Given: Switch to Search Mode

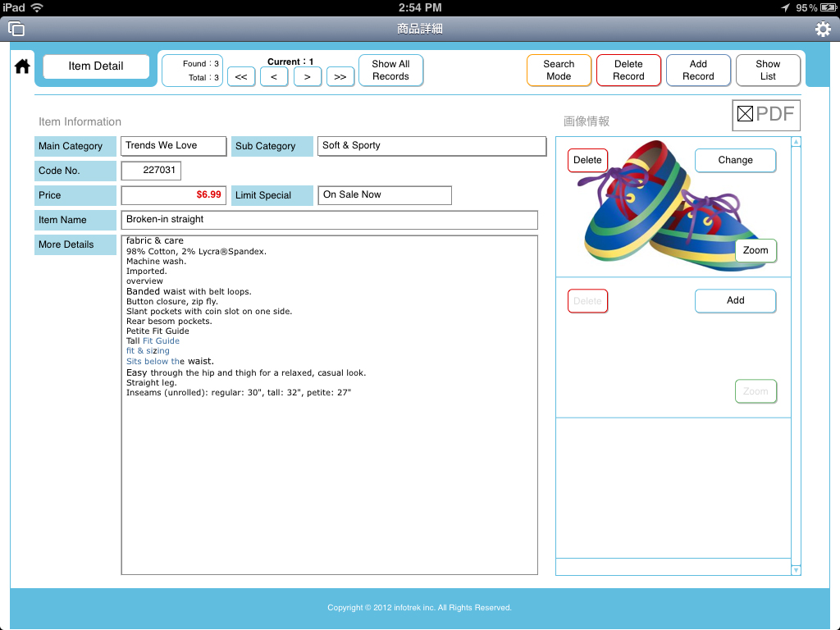Looking at the screenshot, I should 559,71.
